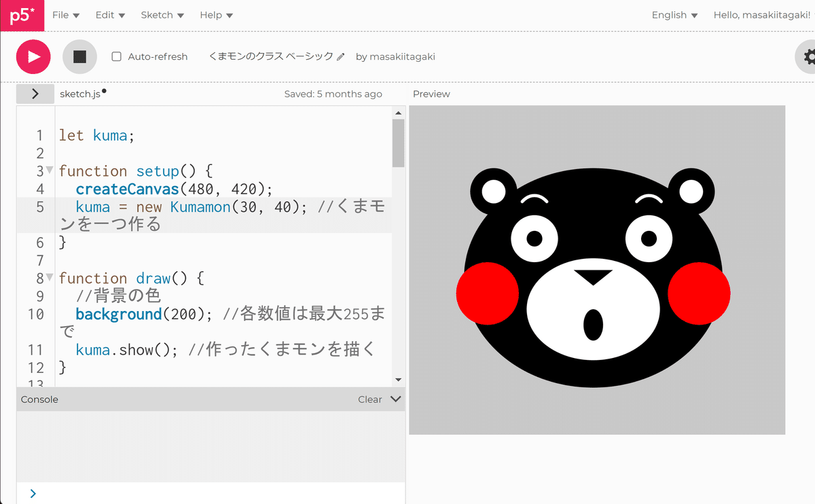Toggle the Auto-refresh checkbox
Image resolution: width=815 pixels, height=504 pixels.
coord(116,56)
